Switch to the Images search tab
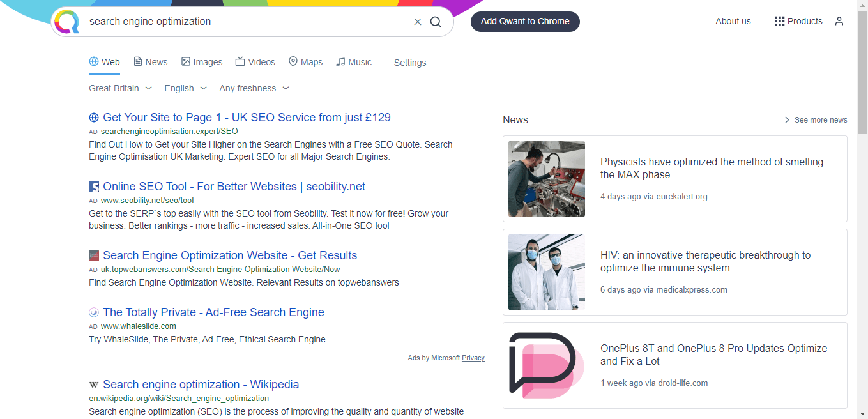This screenshot has width=868, height=419. click(202, 61)
